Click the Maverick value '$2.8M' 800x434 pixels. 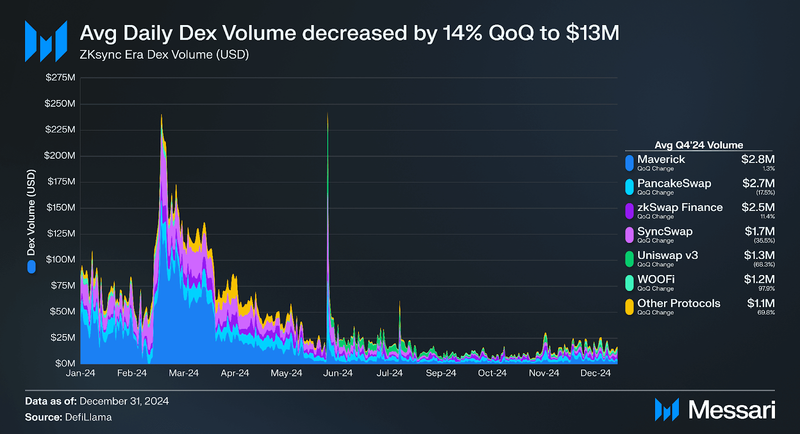tap(758, 159)
